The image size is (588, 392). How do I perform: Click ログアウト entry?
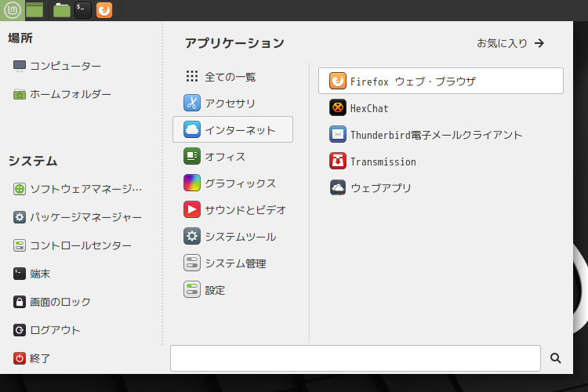47,330
